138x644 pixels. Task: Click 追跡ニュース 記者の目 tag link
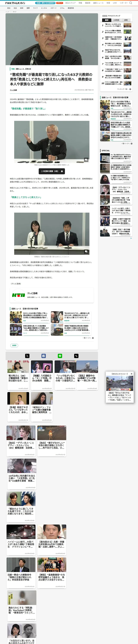coord(23,69)
